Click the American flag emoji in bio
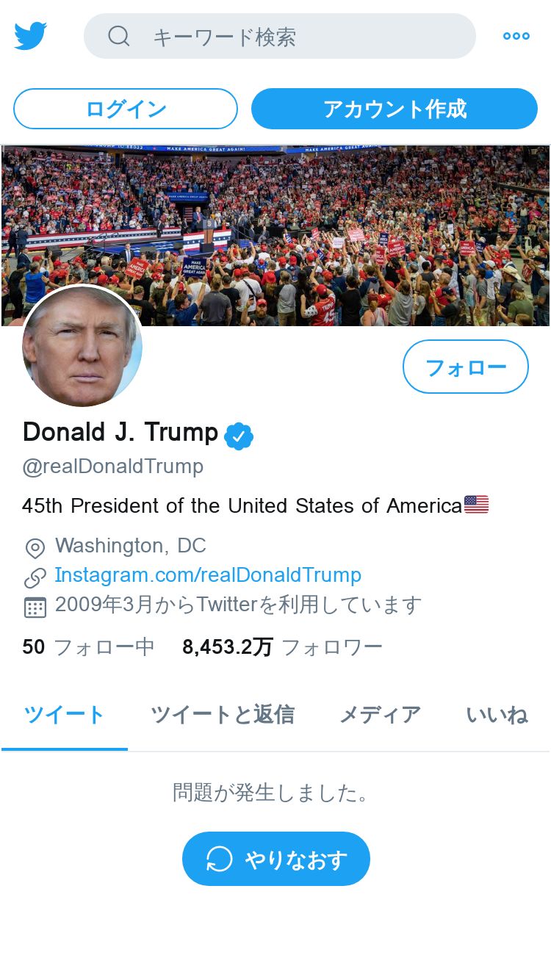This screenshot has width=551, height=980. pos(476,505)
